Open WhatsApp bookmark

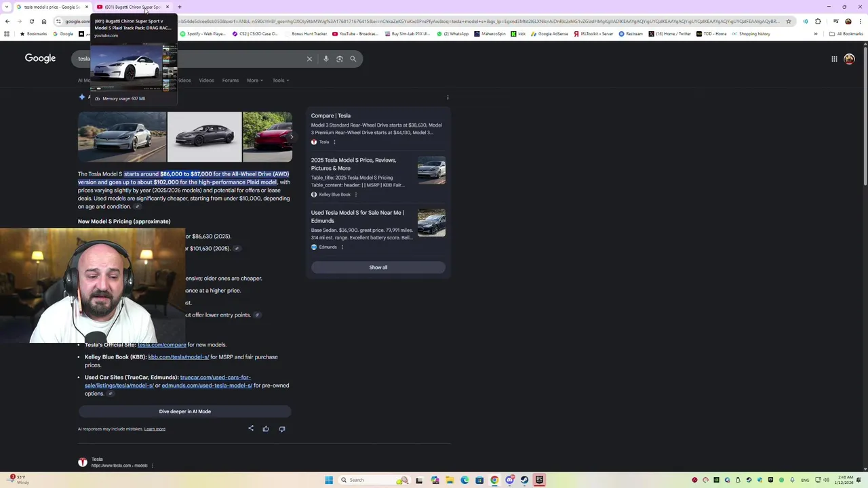point(452,34)
